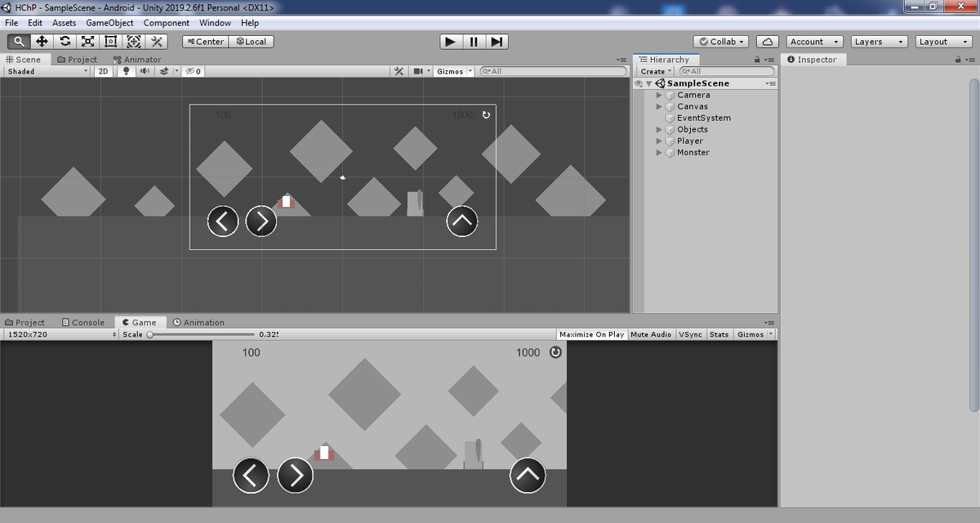Select EventSystem in Hierarchy
The width and height of the screenshot is (980, 523).
click(x=704, y=118)
